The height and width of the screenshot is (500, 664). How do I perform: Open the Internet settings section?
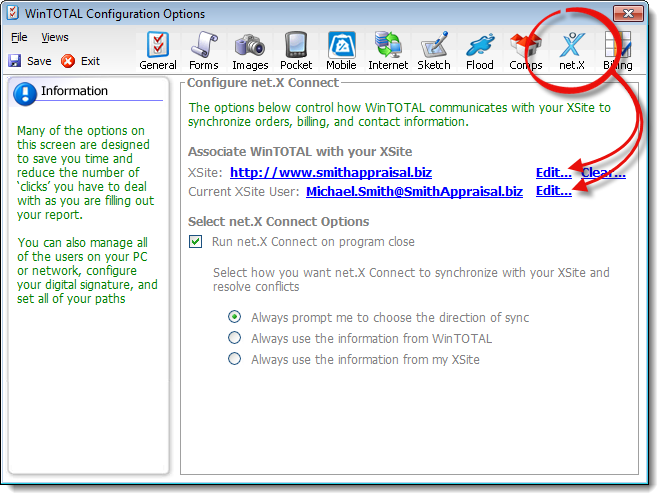point(388,51)
